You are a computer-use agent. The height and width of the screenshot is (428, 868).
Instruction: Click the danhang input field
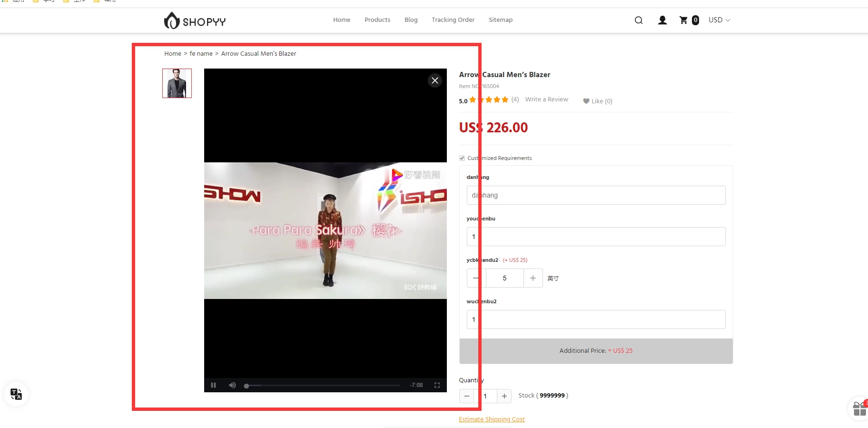point(596,195)
